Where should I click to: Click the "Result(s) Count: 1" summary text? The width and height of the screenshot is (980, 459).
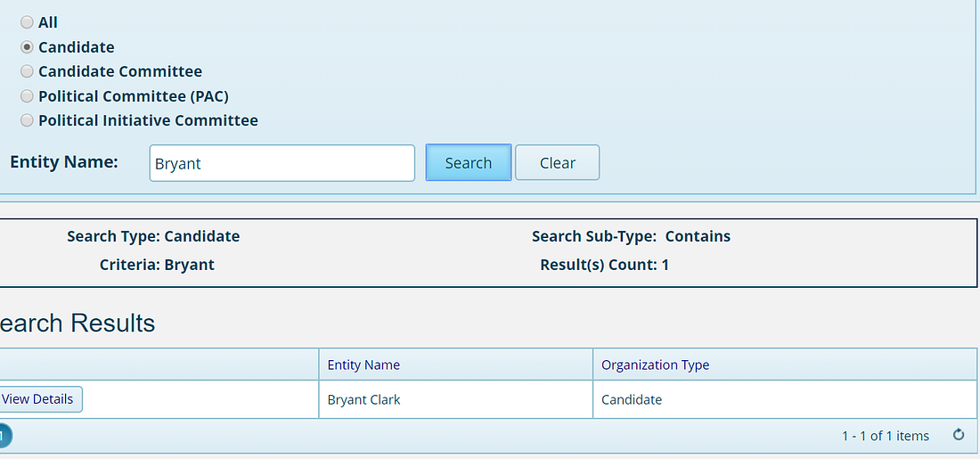604,265
